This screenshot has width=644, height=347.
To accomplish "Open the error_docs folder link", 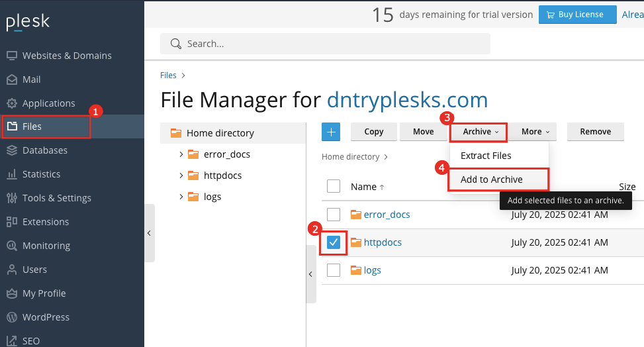I will [387, 214].
